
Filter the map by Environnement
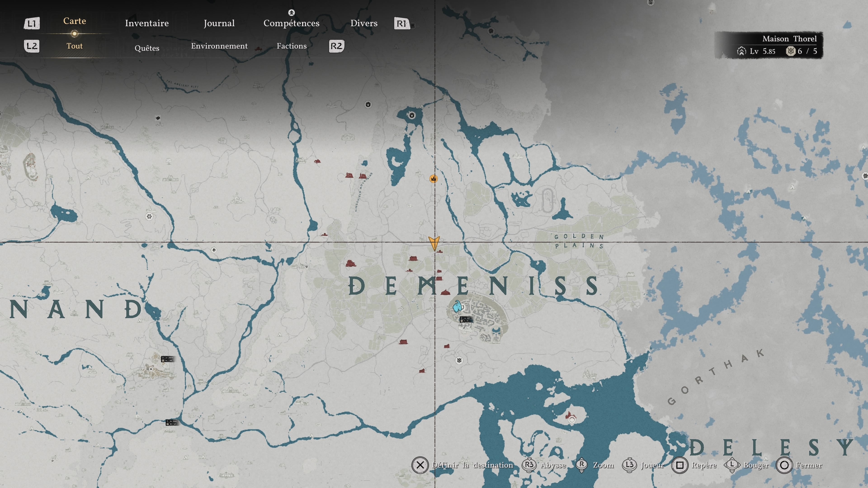pos(219,46)
